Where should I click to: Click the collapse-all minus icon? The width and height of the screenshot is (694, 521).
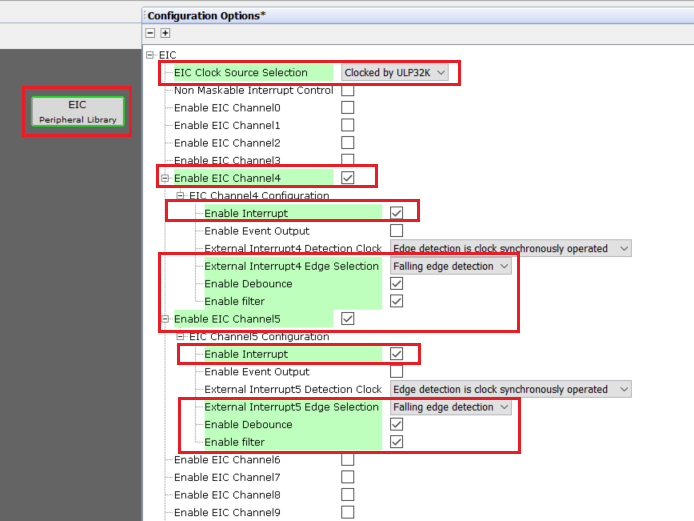click(x=151, y=33)
